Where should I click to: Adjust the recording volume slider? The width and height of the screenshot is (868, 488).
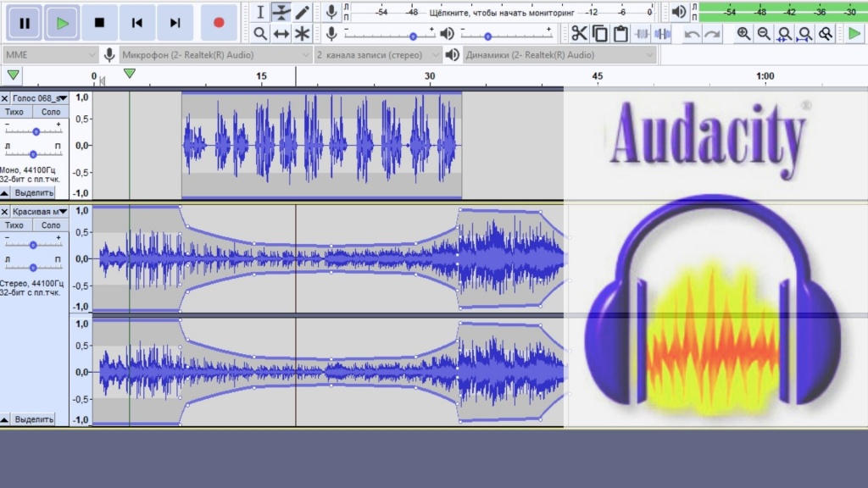click(x=389, y=36)
